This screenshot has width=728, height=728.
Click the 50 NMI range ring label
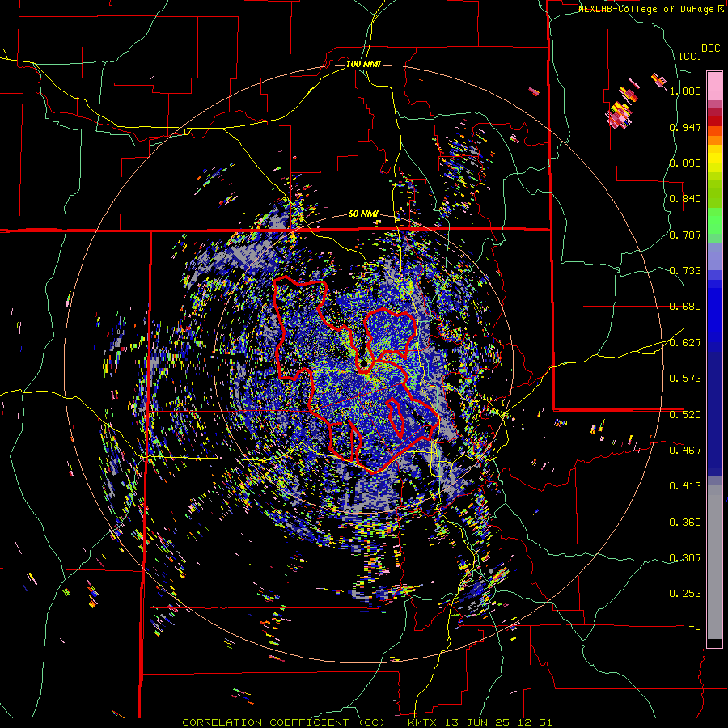(363, 214)
